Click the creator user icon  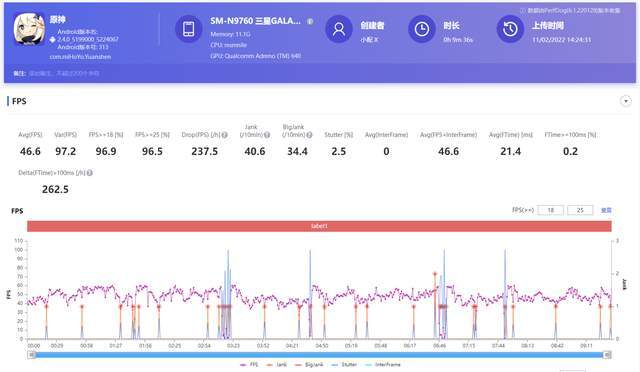(339, 29)
